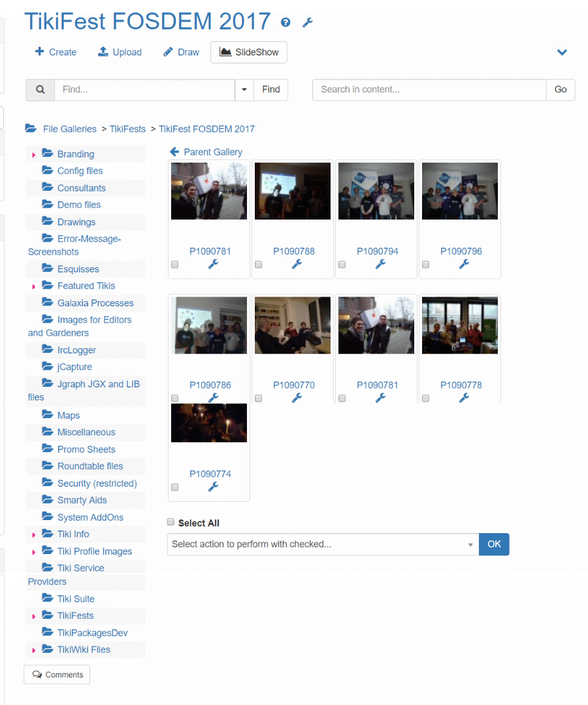The image size is (588, 705).
Task: Click the wrench icon next to page title
Action: click(x=308, y=22)
